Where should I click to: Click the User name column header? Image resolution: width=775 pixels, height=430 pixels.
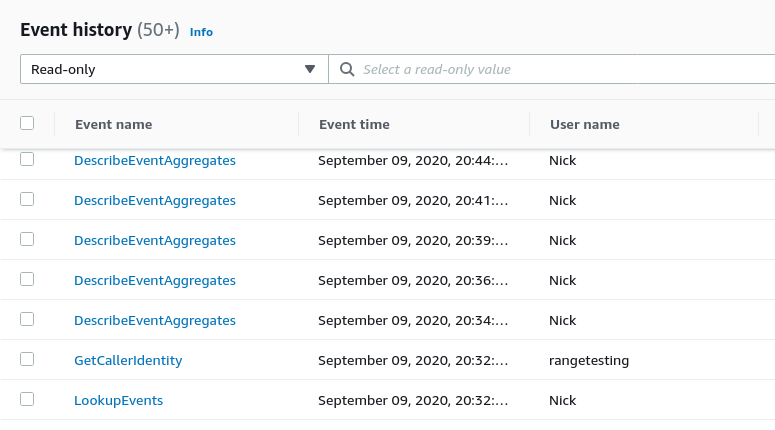point(585,124)
